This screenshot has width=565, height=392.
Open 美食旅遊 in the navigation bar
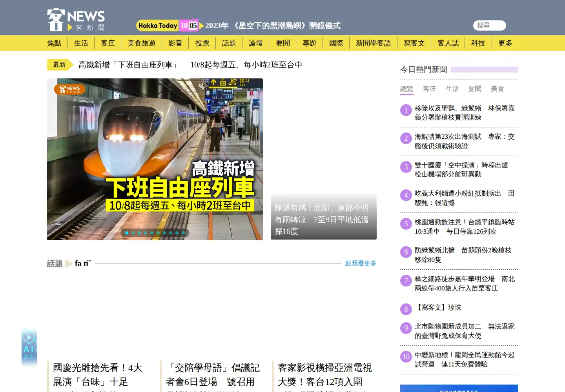142,43
